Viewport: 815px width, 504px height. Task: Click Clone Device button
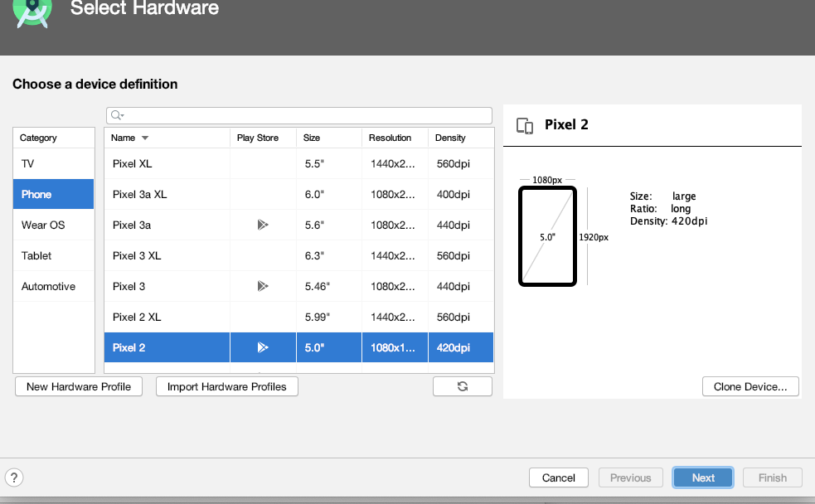tap(750, 386)
